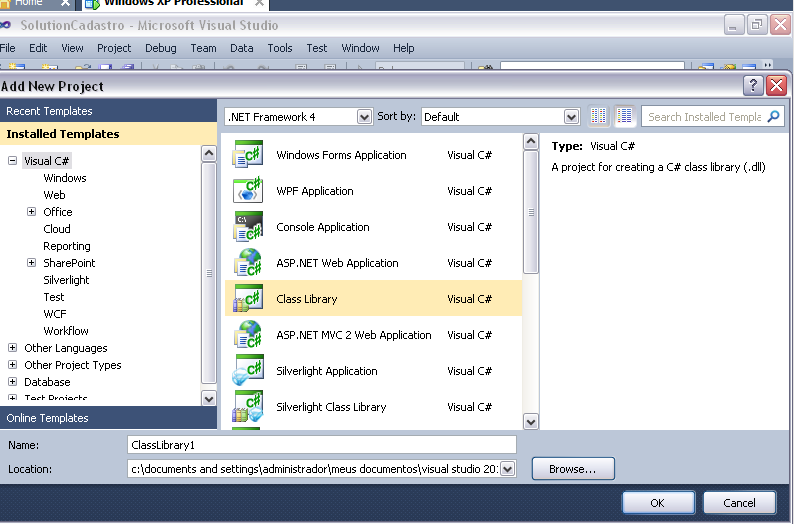Open the Help menu
The height and width of the screenshot is (524, 794).
tap(404, 48)
